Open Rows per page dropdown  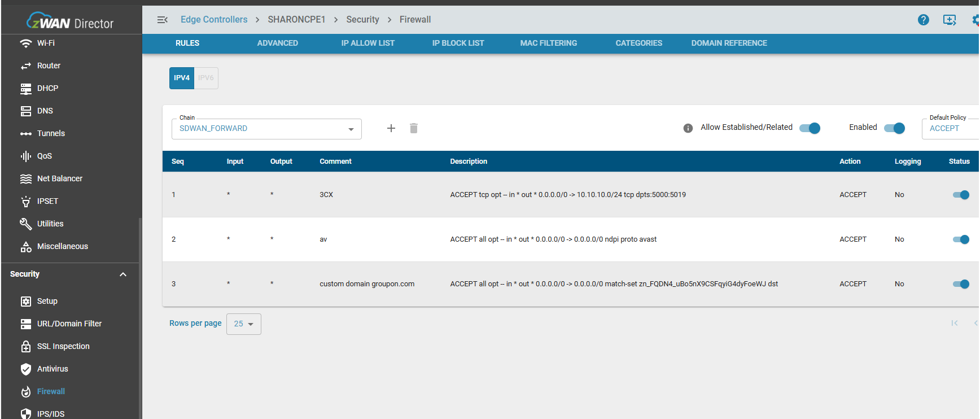244,324
